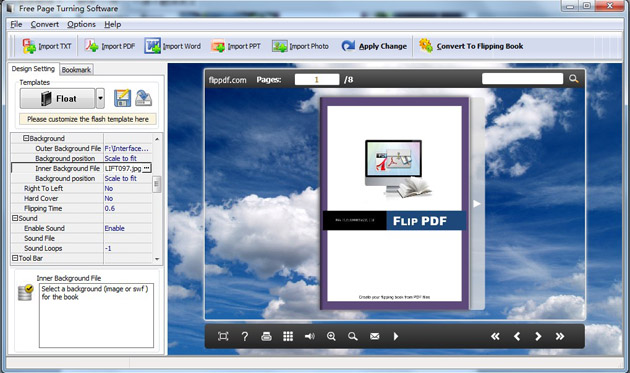Open the Convert menu
This screenshot has height=373, width=630.
pos(45,25)
